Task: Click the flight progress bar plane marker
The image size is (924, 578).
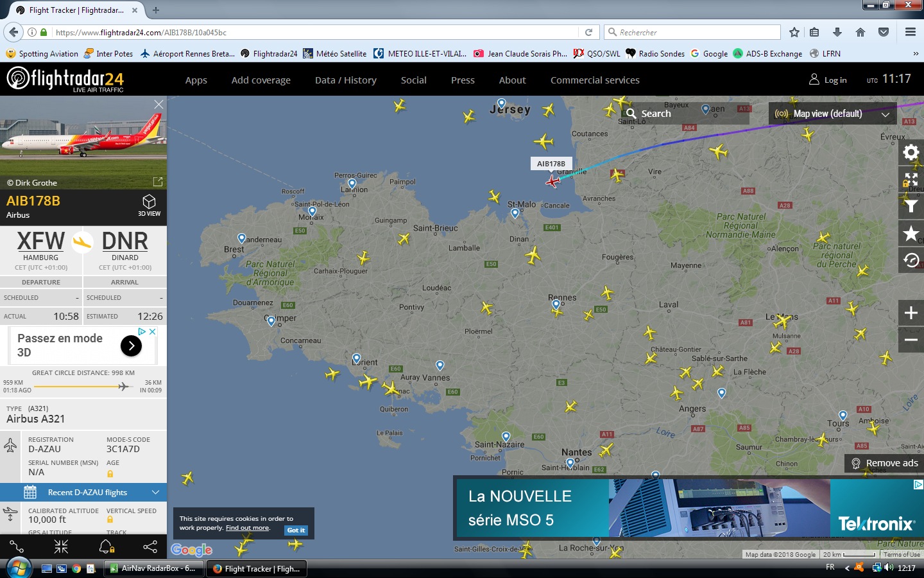Action: point(123,386)
